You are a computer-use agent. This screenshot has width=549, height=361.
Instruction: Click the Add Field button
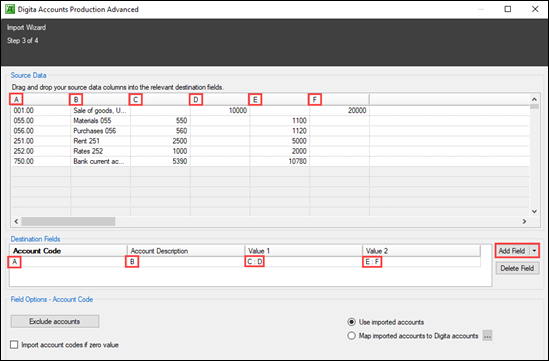tap(512, 251)
